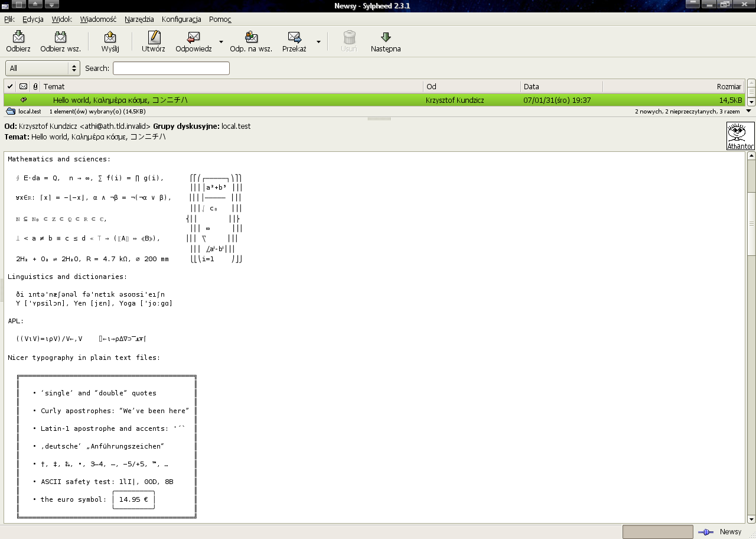The height and width of the screenshot is (539, 756).
Task: Click the status bar progress bar
Action: click(657, 532)
